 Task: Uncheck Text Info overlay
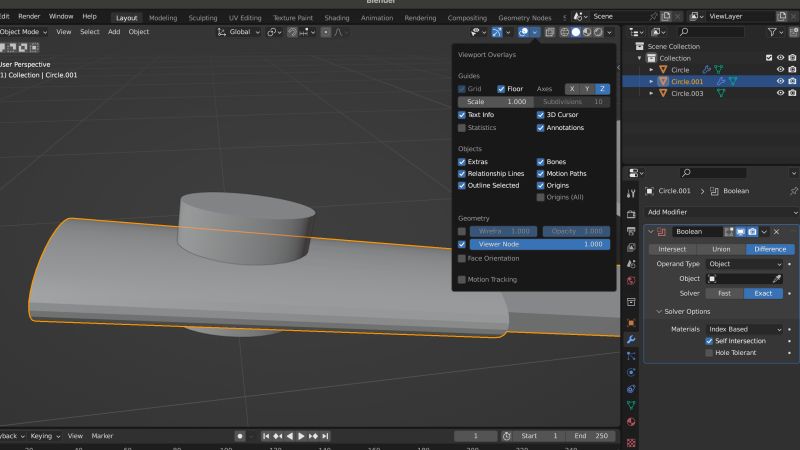coord(462,115)
